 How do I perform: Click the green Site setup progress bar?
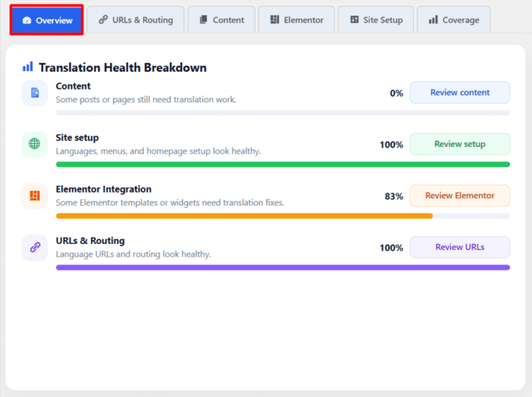283,164
